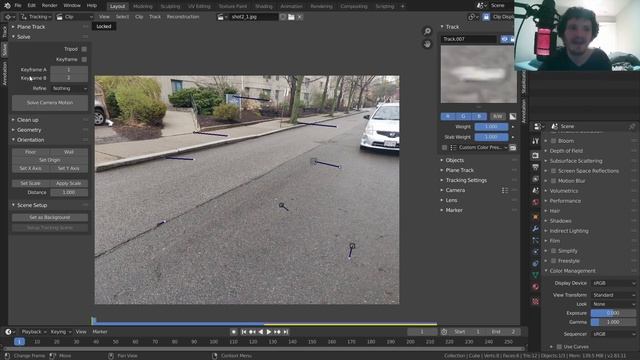Viewport: 640px width, 360px height.
Task: Click the Wall orientation button
Action: click(69, 152)
